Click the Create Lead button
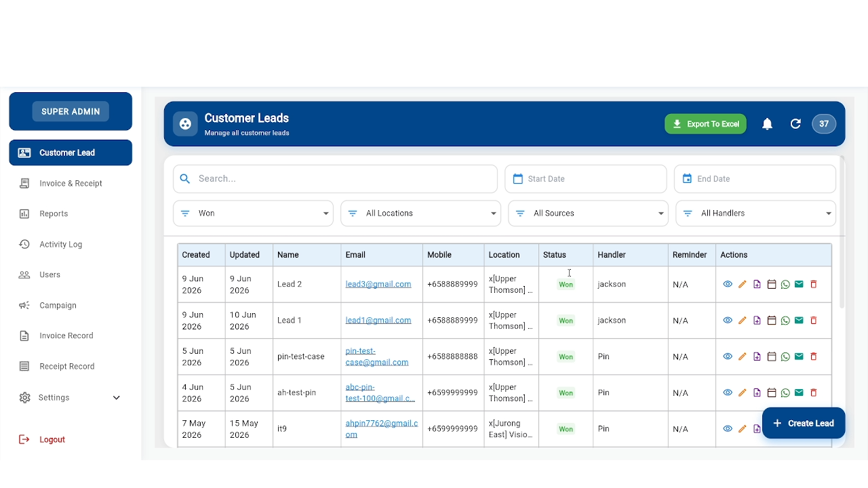 804,423
